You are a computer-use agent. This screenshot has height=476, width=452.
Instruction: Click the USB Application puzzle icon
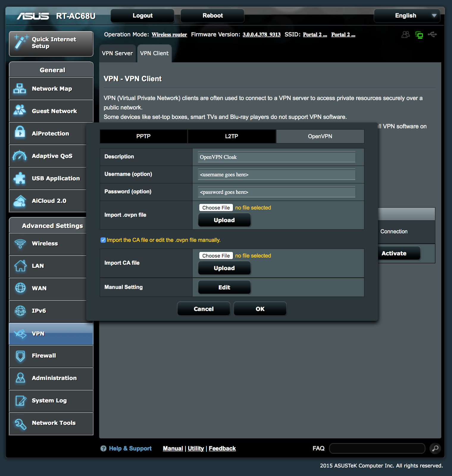pos(20,178)
